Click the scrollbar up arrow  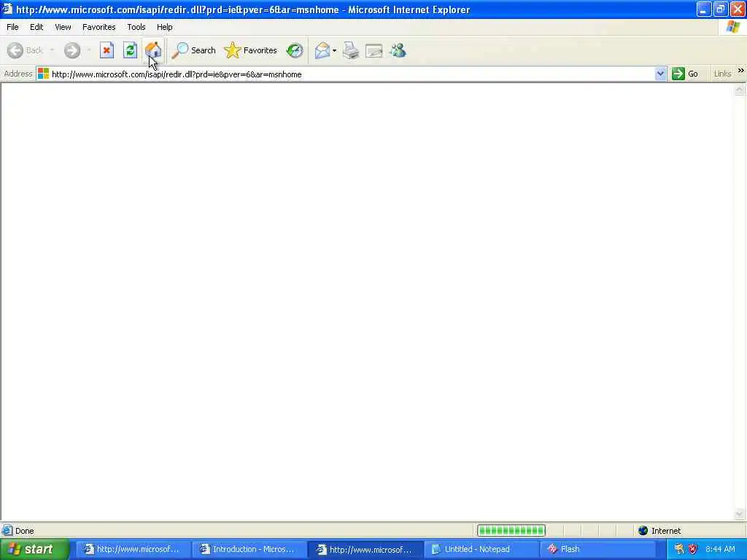739,90
